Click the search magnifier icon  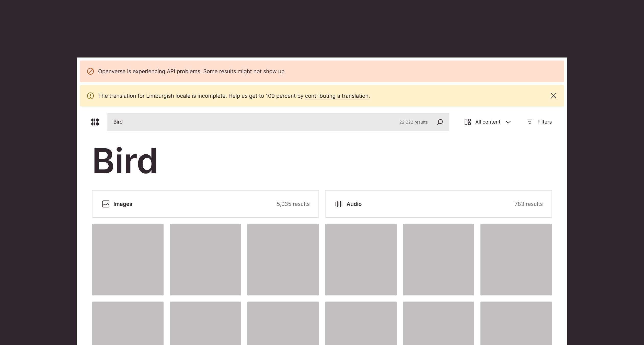tap(440, 122)
